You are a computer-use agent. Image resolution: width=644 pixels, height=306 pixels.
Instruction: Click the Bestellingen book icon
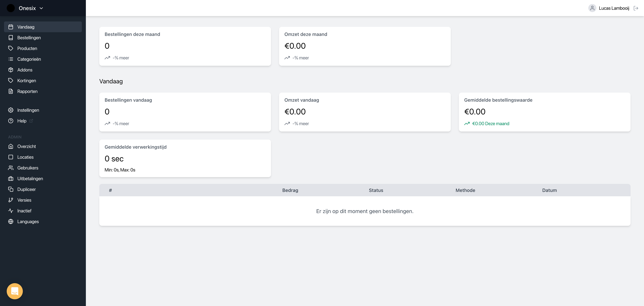click(x=11, y=38)
